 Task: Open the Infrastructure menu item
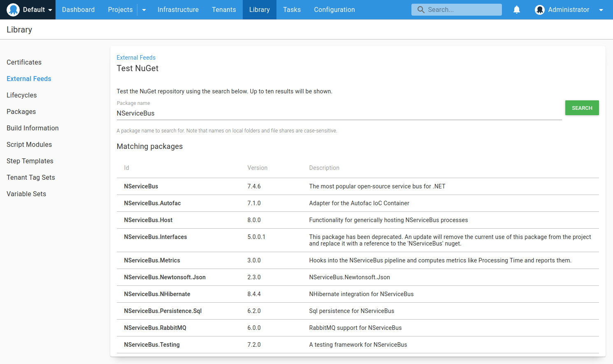point(178,9)
